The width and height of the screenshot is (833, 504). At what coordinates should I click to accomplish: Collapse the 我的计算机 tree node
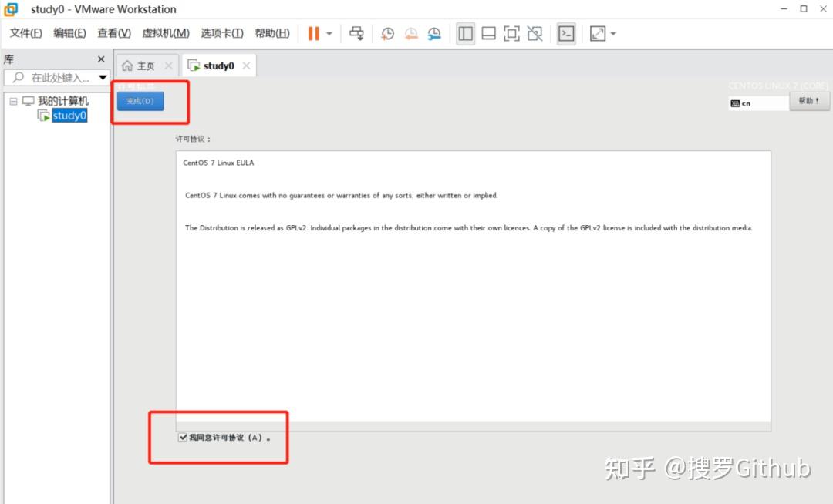point(13,101)
